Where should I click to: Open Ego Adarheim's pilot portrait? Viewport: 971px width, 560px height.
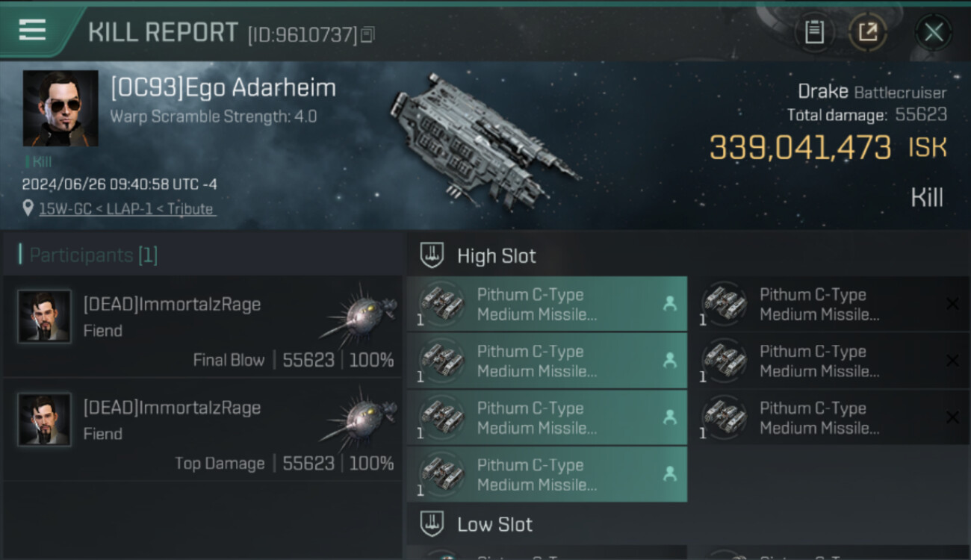tap(60, 108)
